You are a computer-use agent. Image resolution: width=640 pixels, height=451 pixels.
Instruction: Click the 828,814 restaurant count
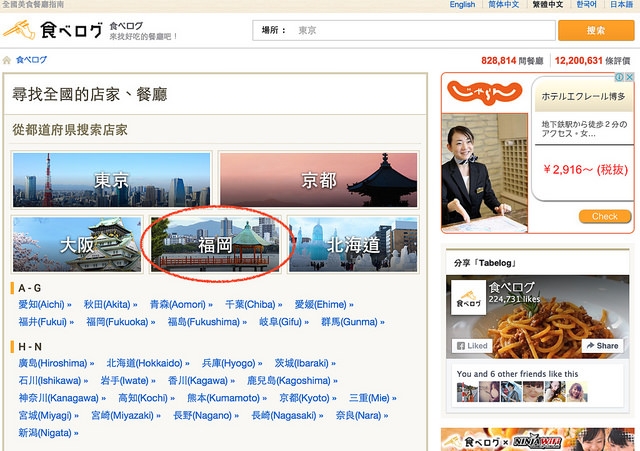click(499, 61)
